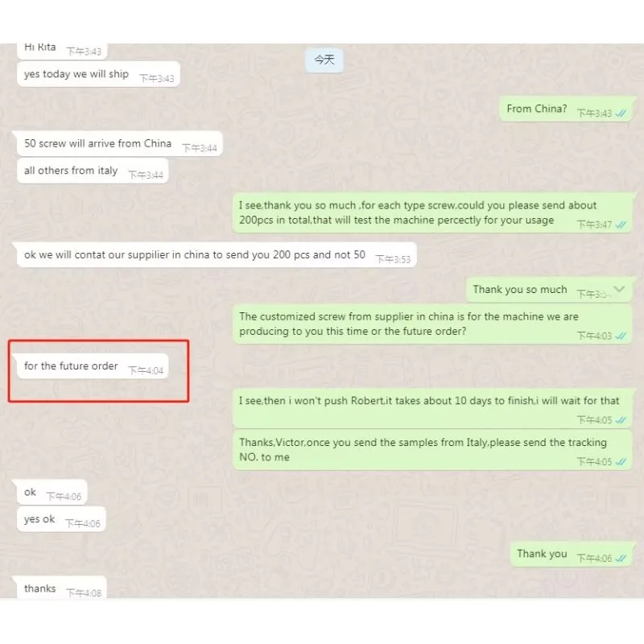This screenshot has height=644, width=644.
Task: Click the read ticks on the customized screw question
Action: (x=621, y=336)
